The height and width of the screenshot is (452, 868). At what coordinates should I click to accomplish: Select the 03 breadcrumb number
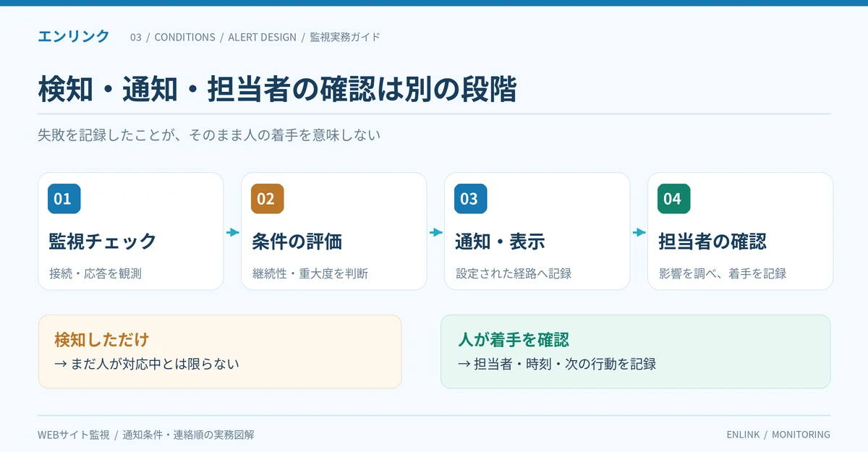[136, 37]
